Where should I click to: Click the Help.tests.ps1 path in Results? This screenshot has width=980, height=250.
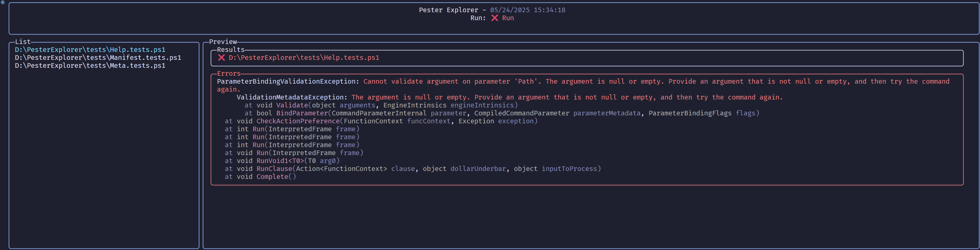304,58
